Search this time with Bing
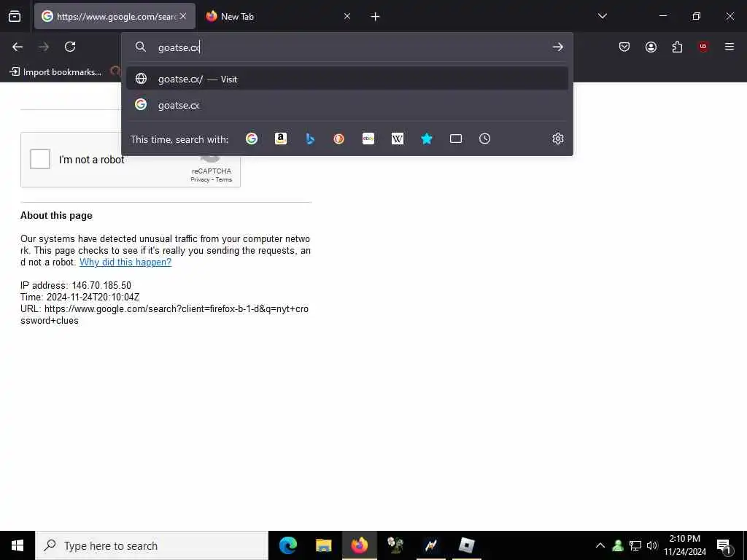The height and width of the screenshot is (560, 747). 310,139
